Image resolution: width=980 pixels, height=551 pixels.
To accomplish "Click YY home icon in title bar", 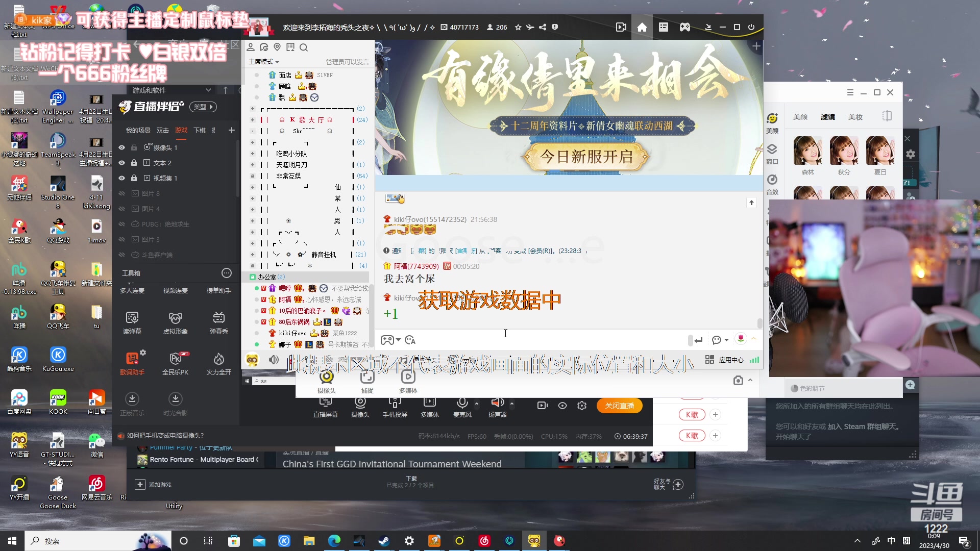I will coord(642,28).
